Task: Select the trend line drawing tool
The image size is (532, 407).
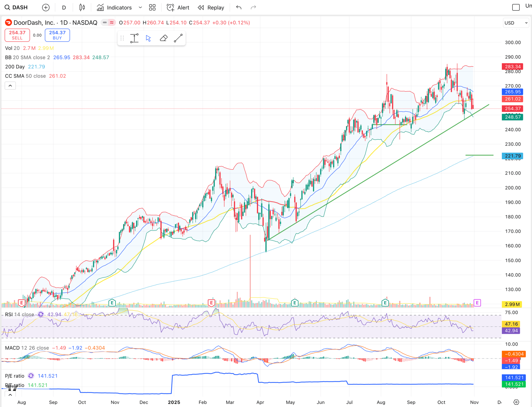Action: pos(178,38)
